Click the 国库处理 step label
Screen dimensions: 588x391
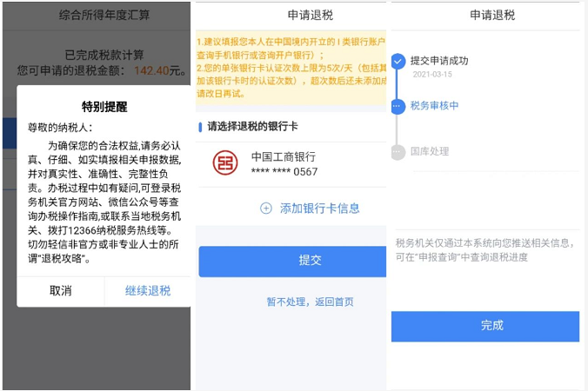coord(430,151)
